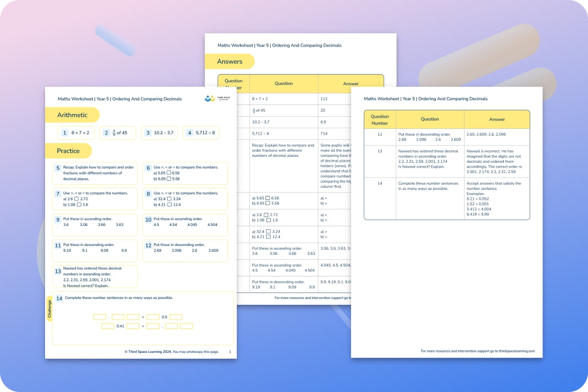This screenshot has width=588, height=392.
Task: Click badge 9 beside the ascending order question
Action: click(58, 219)
